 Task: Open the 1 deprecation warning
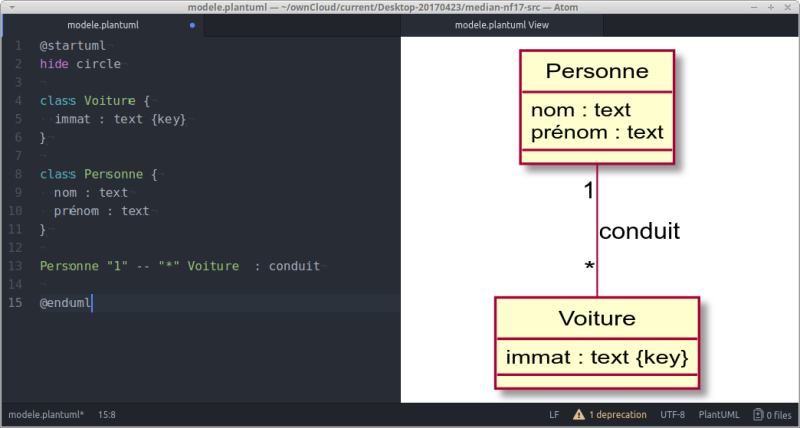coord(609,415)
